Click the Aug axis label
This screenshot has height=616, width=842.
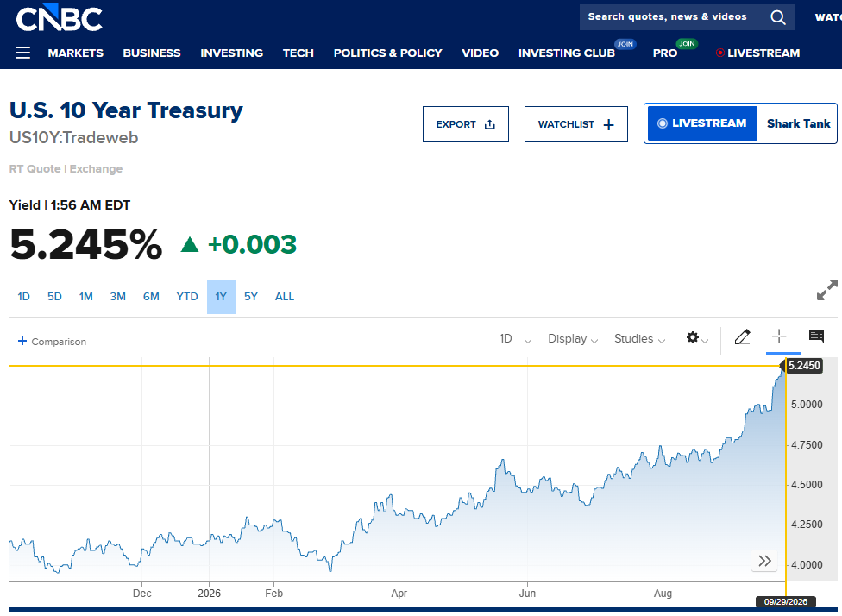[663, 594]
